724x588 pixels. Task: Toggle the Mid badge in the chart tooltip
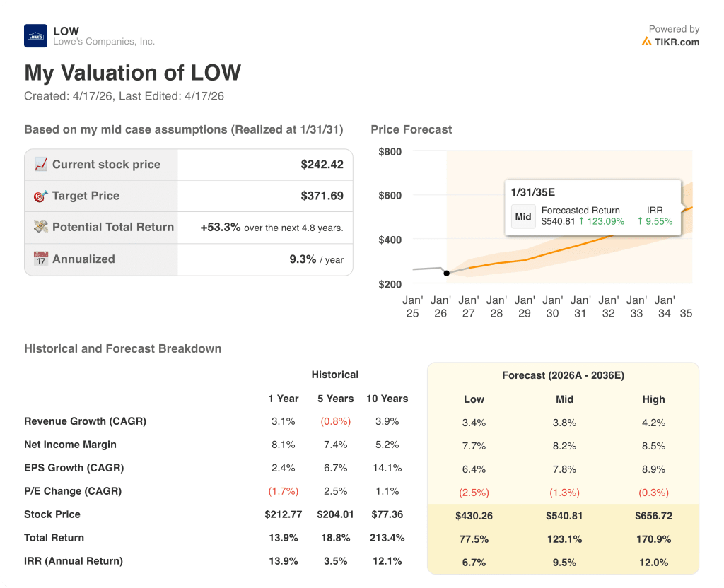point(523,217)
